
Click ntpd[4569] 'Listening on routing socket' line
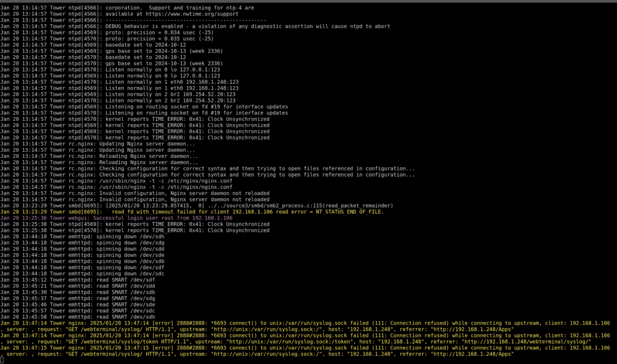coord(144,107)
